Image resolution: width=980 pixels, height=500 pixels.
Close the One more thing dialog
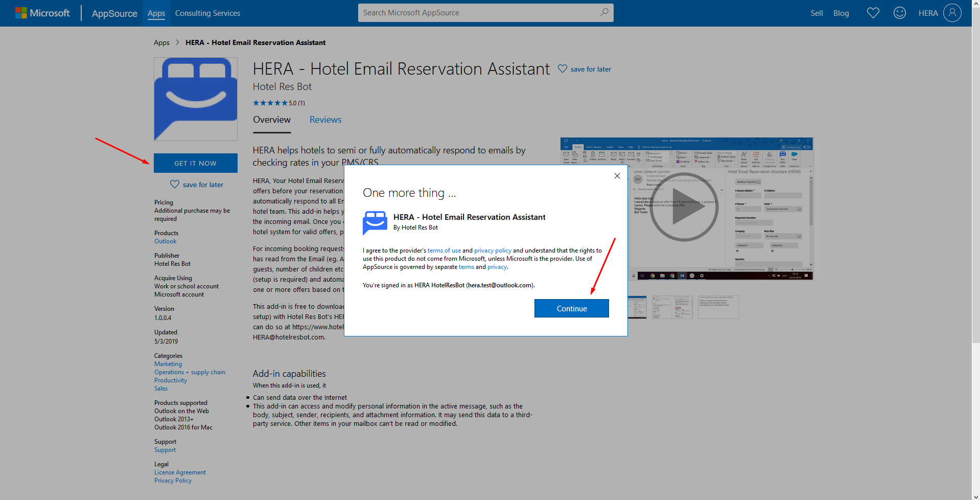tap(617, 176)
